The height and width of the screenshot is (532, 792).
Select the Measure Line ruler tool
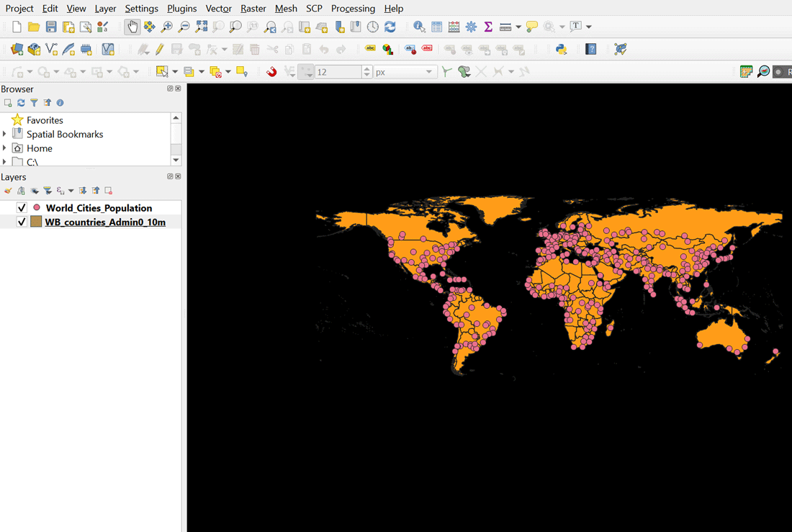pos(505,27)
